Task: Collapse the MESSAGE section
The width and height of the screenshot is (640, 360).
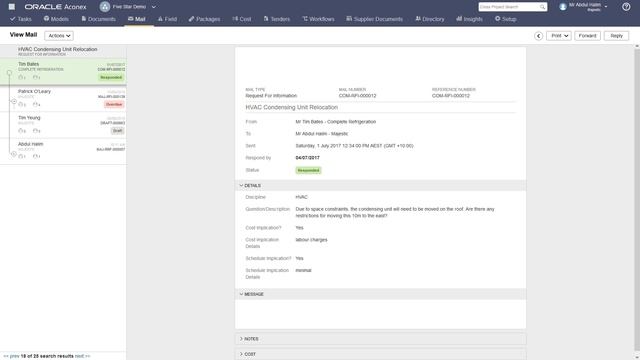Action: (241, 294)
